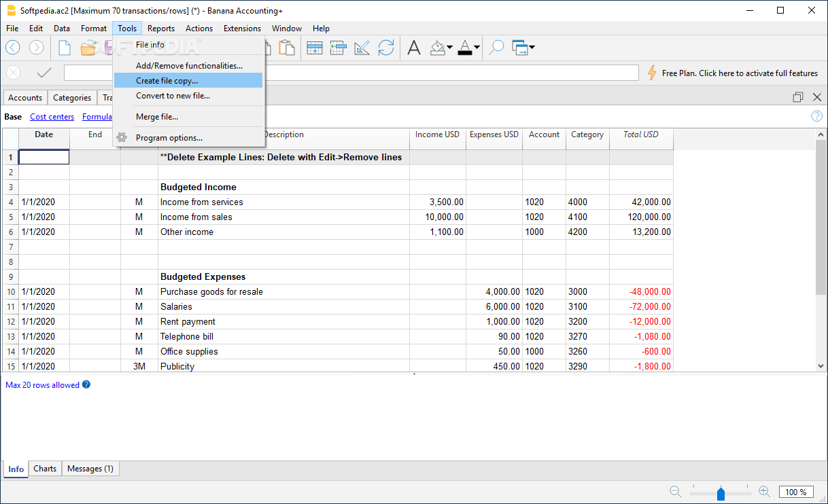Zoom out with the minus magnifier icon

tap(676, 492)
